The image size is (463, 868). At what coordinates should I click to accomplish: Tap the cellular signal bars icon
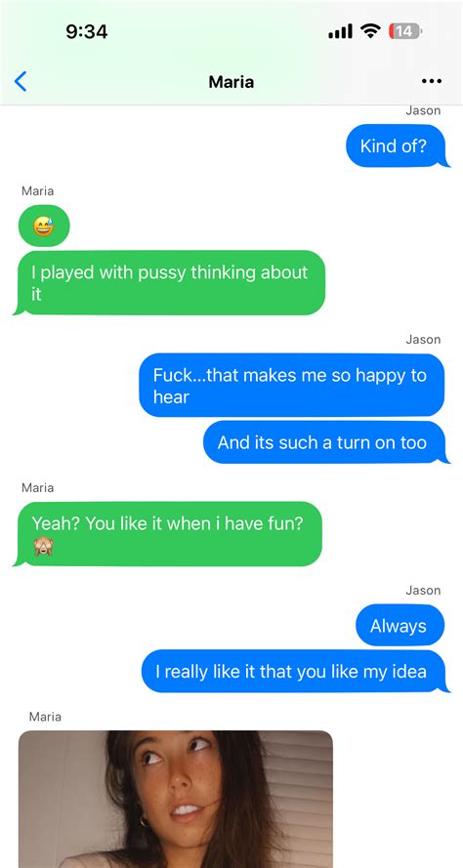coord(340,32)
